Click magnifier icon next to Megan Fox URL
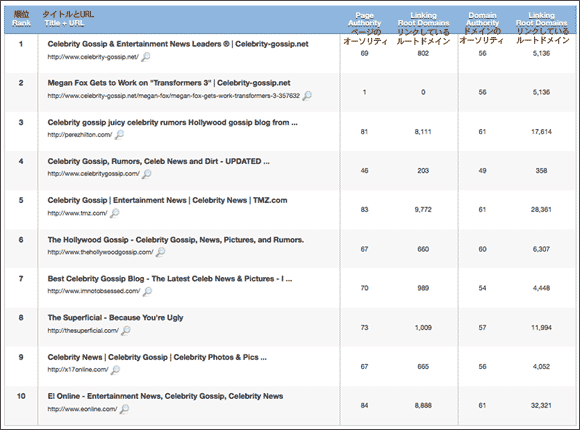 click(307, 96)
